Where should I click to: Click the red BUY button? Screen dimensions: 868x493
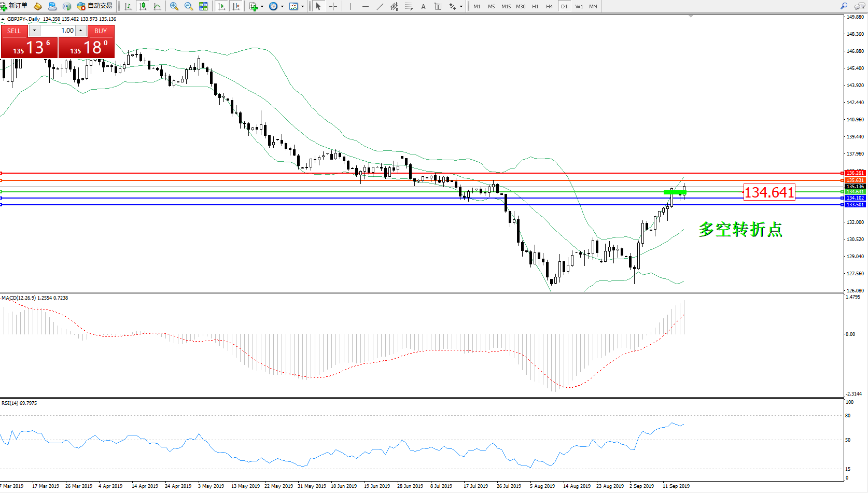pyautogui.click(x=101, y=31)
